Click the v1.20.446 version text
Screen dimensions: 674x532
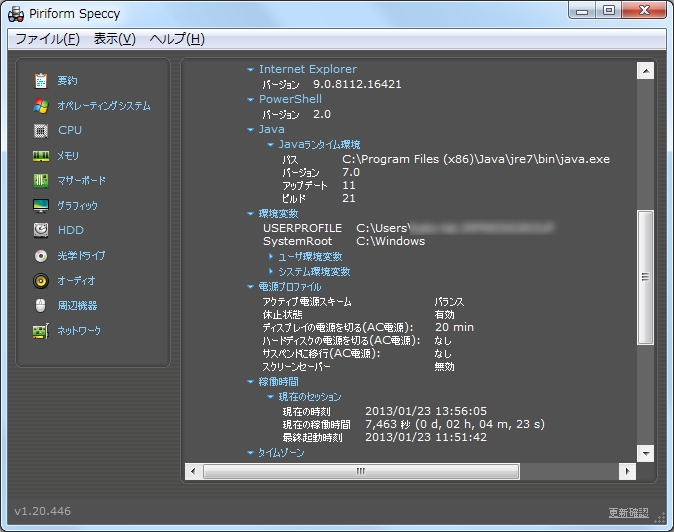[x=43, y=511]
